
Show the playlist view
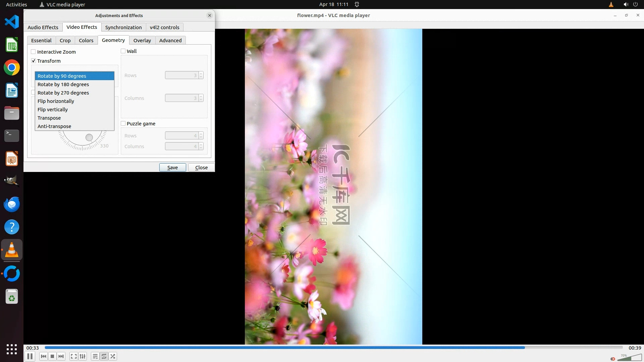click(95, 356)
